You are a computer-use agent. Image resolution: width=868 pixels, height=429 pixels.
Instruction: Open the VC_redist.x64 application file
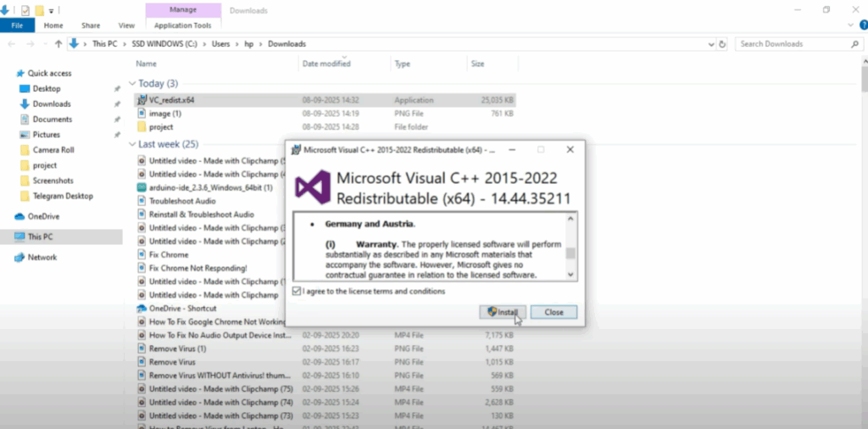pos(171,100)
